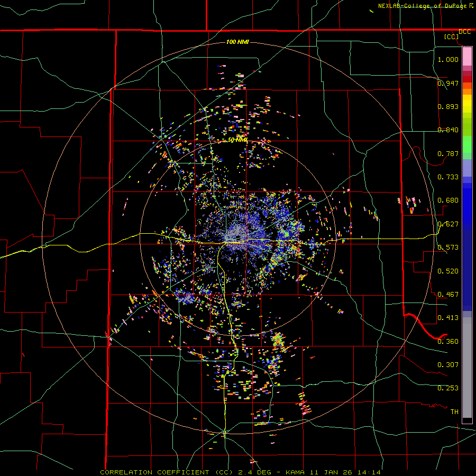
Task: Click the 0.573 color scale value
Action: coord(448,248)
